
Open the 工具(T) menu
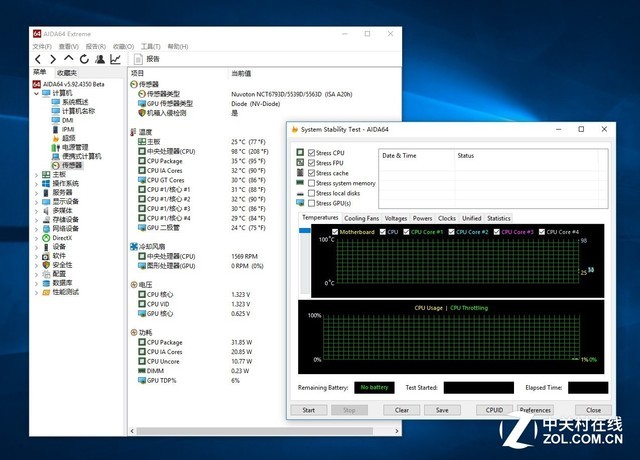pos(150,46)
